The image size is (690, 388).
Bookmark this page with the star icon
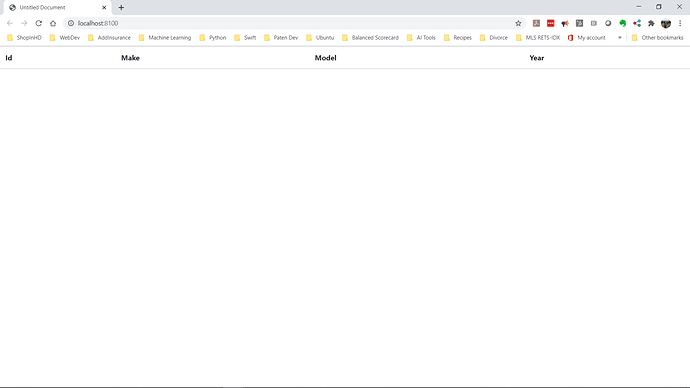tap(518, 23)
